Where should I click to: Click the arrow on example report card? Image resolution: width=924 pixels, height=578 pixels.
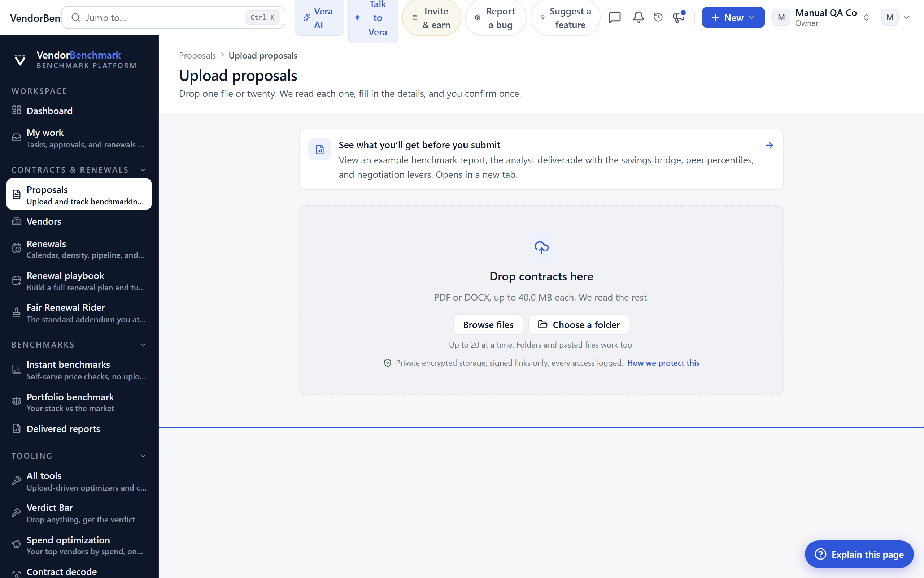tap(770, 145)
